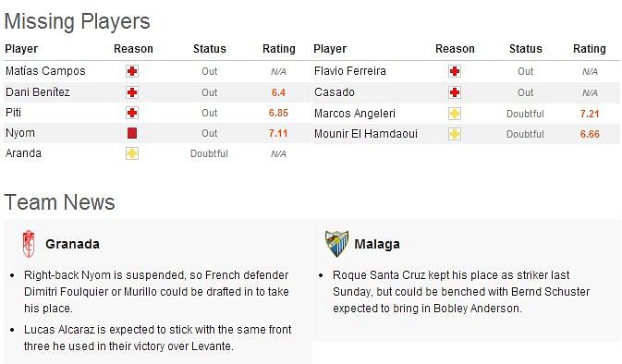Image resolution: width=622 pixels, height=364 pixels.
Task: Click Flavio Ferreira's red injury icon
Action: click(x=455, y=71)
